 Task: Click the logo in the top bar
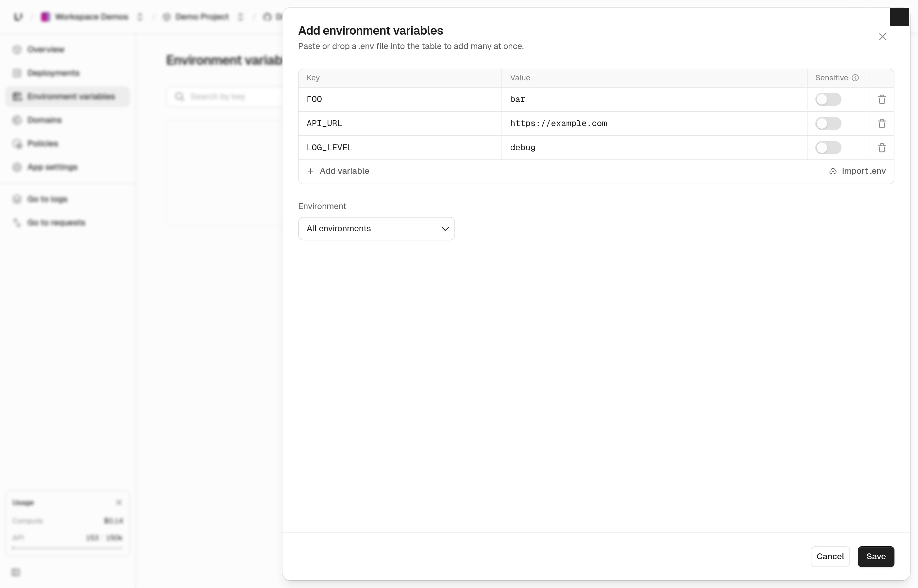click(x=18, y=17)
